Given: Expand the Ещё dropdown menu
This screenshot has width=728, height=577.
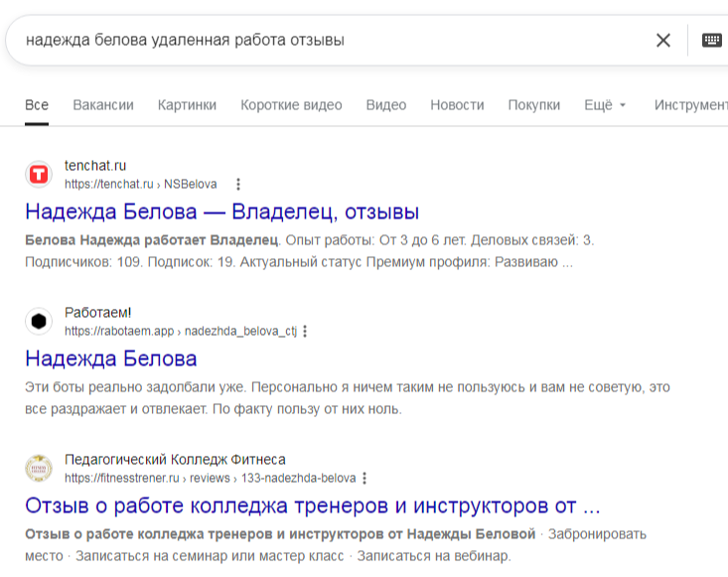Looking at the screenshot, I should 605,105.
